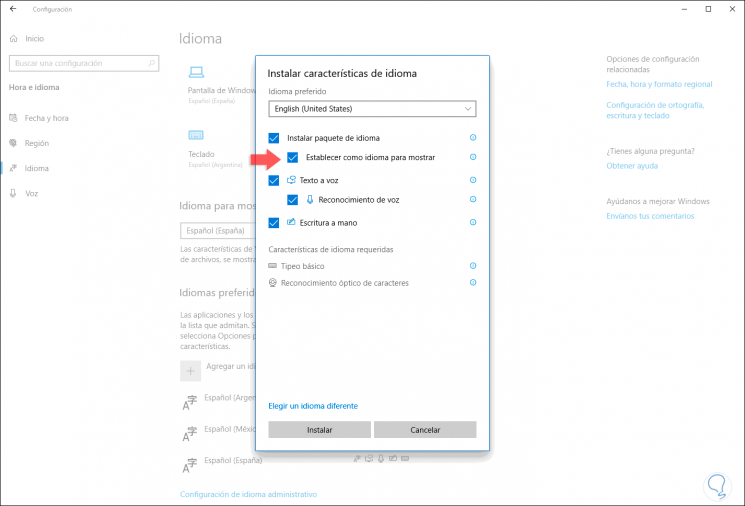Go back with the arrow icon
This screenshot has height=506, width=745.
(x=13, y=9)
